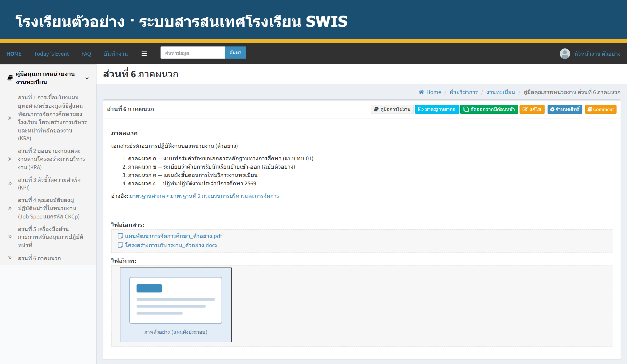
Task: Open the มาตรฐานสากล > มาตรฐานที่ 2 reference link
Action: (204, 196)
